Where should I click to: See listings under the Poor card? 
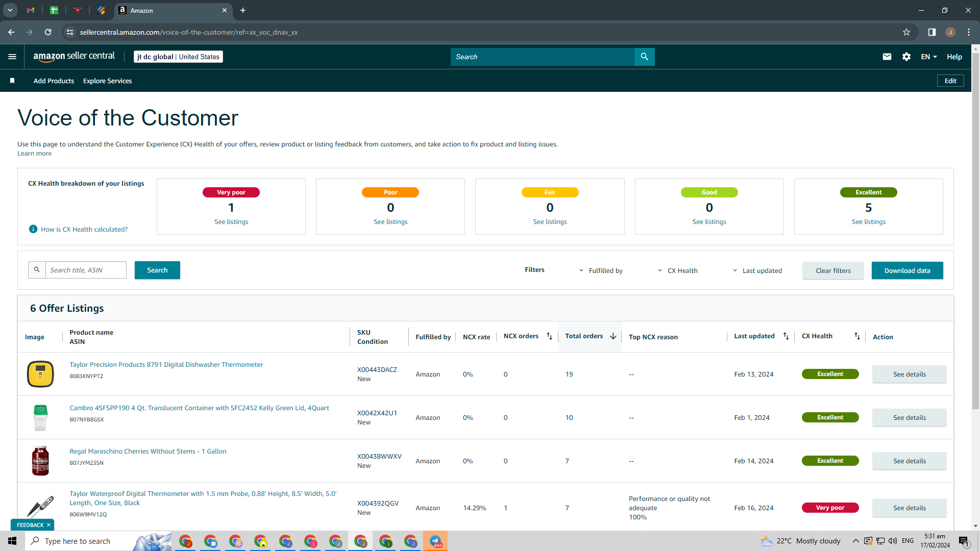pos(390,222)
